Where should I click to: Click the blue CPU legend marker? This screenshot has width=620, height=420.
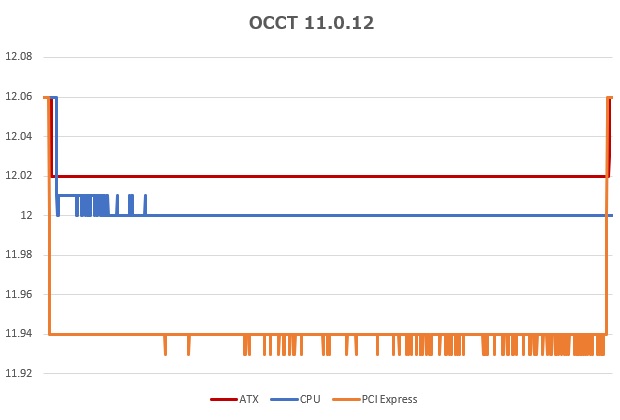284,399
